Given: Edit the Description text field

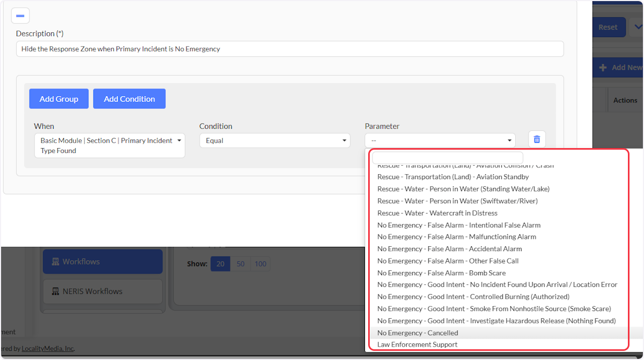Looking at the screenshot, I should [290, 49].
